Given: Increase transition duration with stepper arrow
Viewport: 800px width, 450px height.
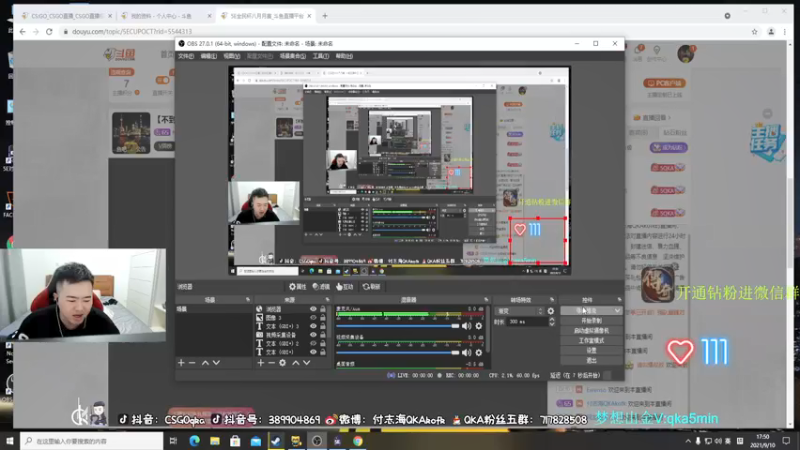Looking at the screenshot, I should point(552,319).
